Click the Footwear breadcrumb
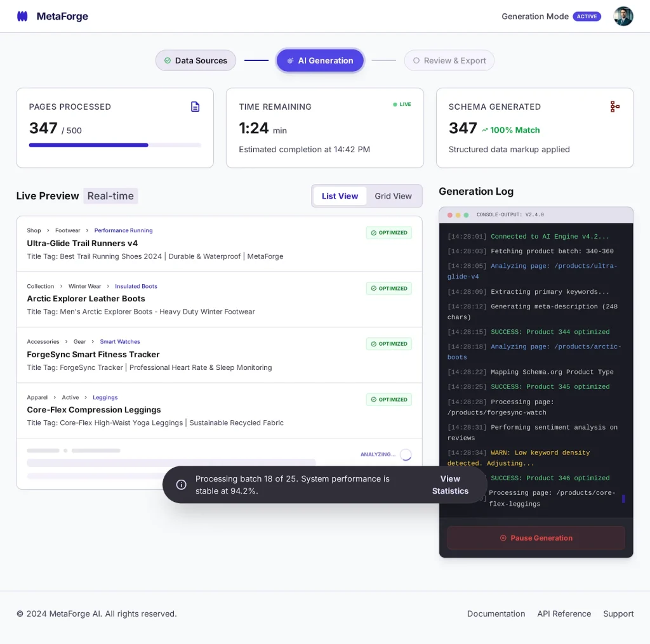This screenshot has width=650, height=644. [x=67, y=230]
